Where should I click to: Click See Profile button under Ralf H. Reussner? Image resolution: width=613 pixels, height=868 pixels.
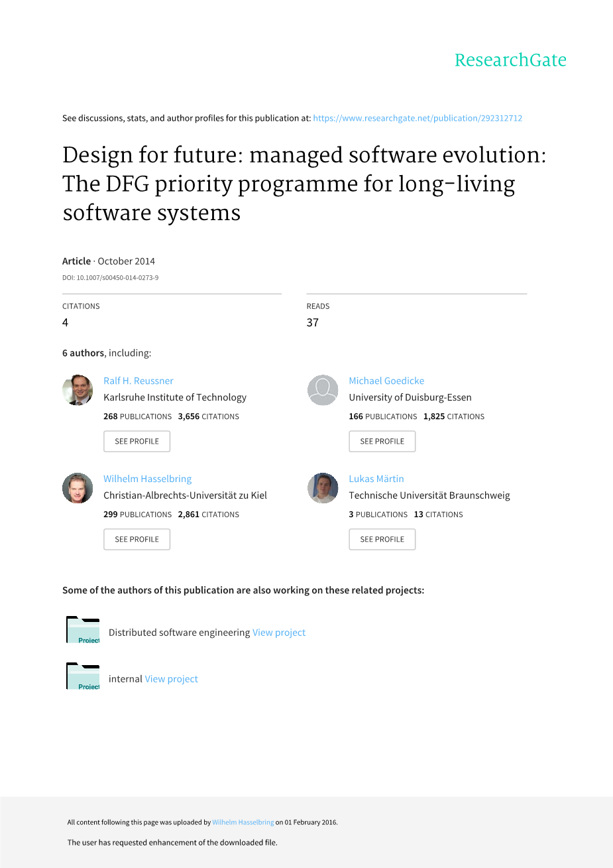coord(137,442)
